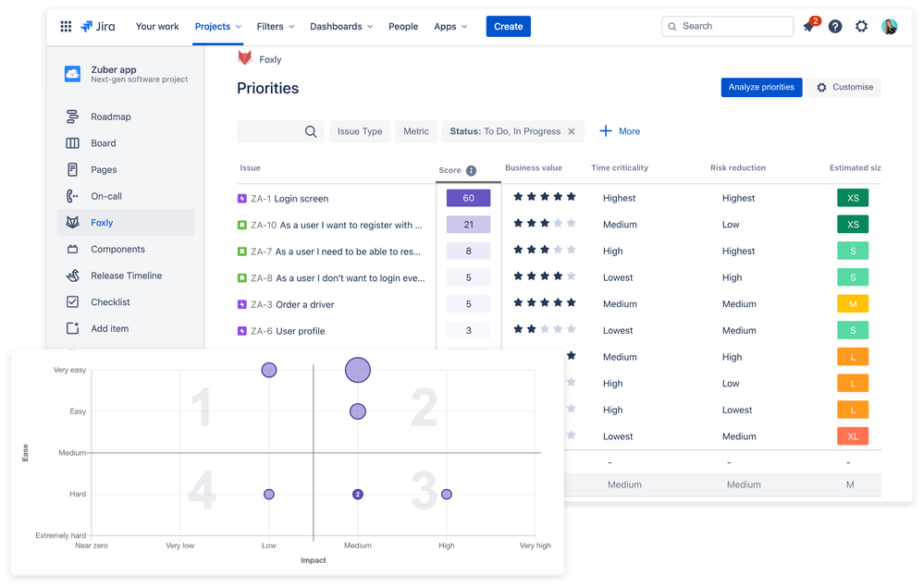This screenshot has height=588, width=924.
Task: Click the chart bubble labeled 2
Action: pyautogui.click(x=358, y=495)
